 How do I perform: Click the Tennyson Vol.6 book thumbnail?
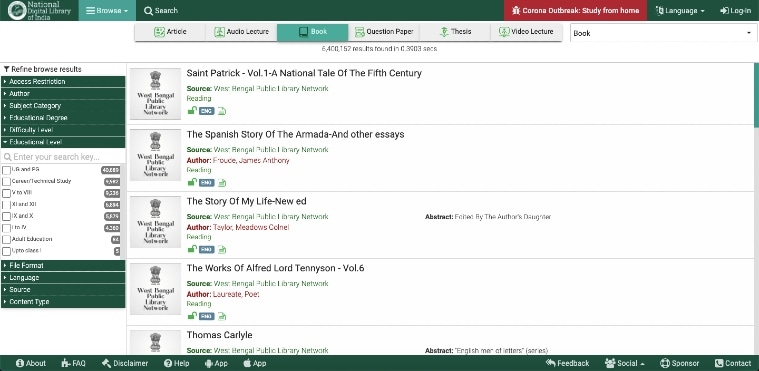tap(155, 289)
